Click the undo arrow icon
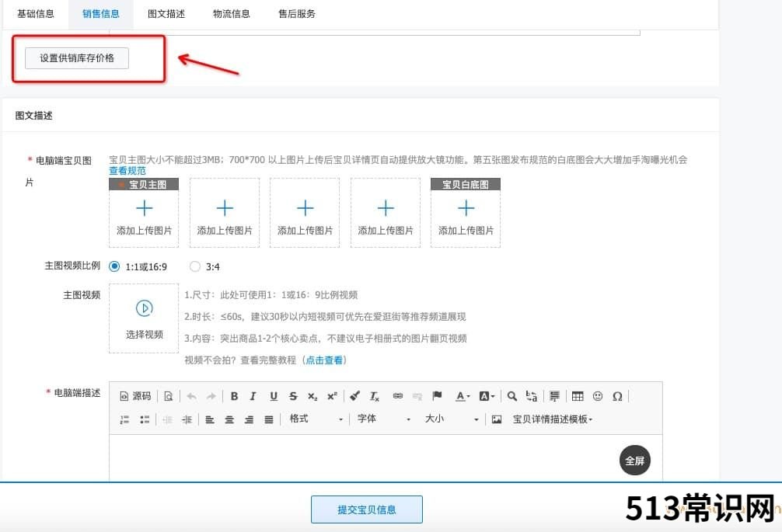 pos(191,396)
